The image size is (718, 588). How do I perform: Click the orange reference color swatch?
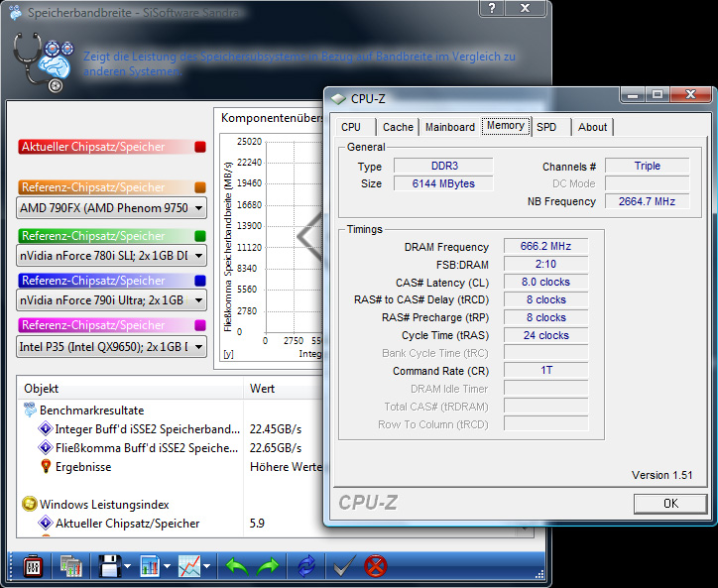tap(200, 187)
